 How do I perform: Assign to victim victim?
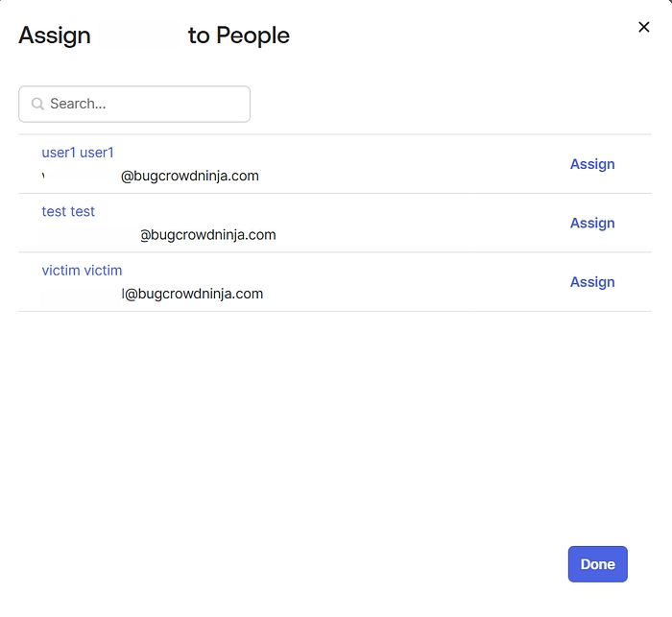pos(592,282)
